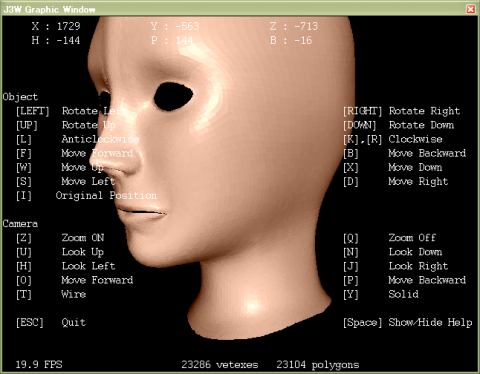Click the 23286 vetexes count
This screenshot has width=480, height=374.
(220, 364)
